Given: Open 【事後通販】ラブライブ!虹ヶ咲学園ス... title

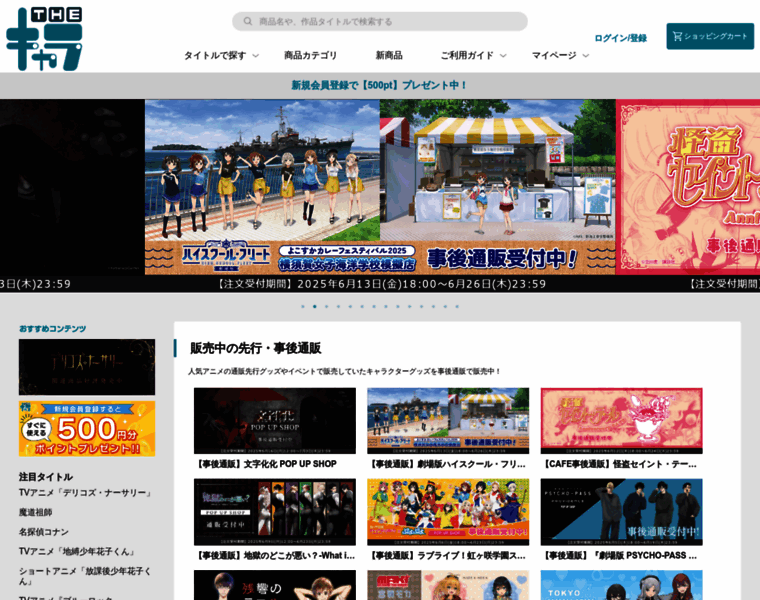Looking at the screenshot, I should pyautogui.click(x=447, y=555).
